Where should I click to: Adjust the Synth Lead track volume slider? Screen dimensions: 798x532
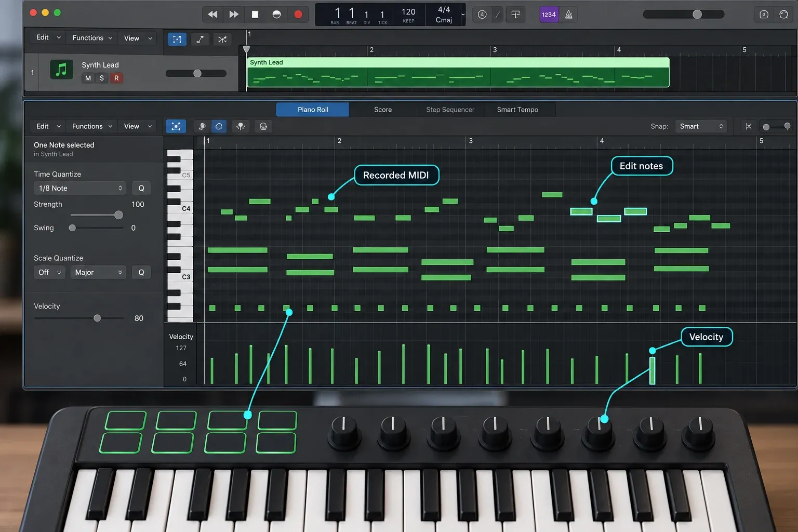[196, 73]
